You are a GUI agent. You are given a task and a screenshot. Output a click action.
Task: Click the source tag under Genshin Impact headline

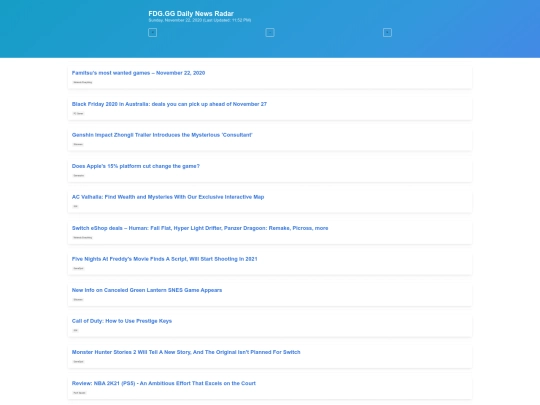pyautogui.click(x=78, y=144)
